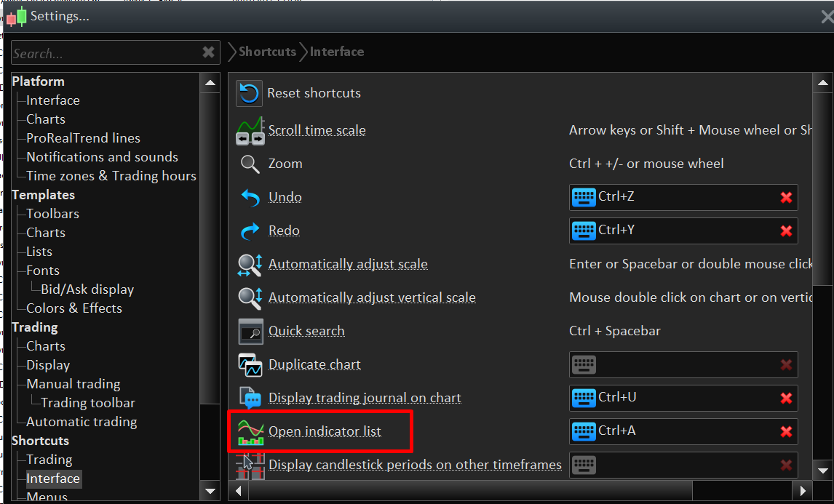Click the blue Undo arrow icon
The width and height of the screenshot is (834, 504).
[250, 197]
